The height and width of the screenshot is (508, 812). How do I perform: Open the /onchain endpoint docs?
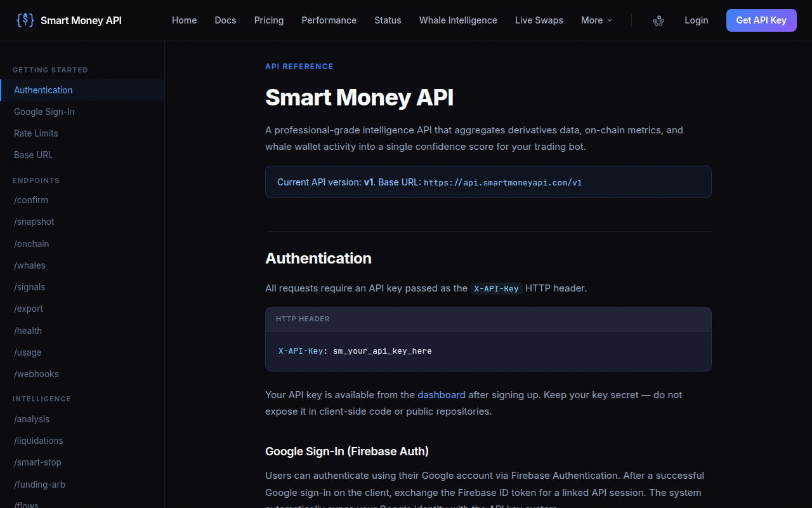point(82,244)
